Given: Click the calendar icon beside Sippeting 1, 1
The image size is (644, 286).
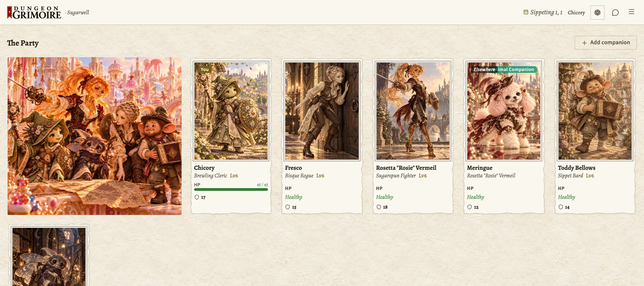Looking at the screenshot, I should coord(526,12).
